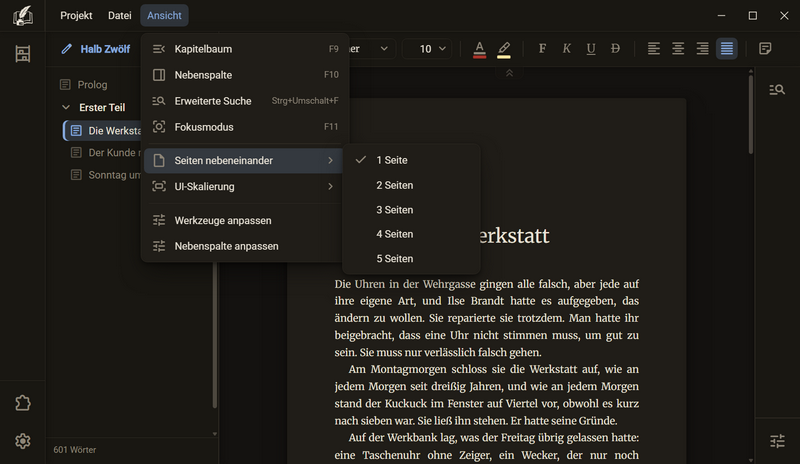Close the Ansicht menu

(164, 16)
